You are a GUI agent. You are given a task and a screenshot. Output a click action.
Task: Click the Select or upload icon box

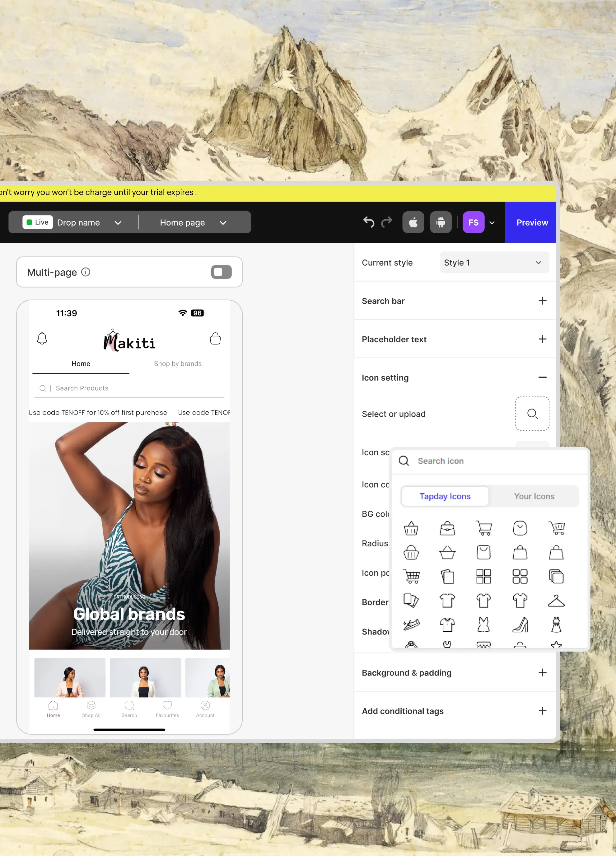tap(532, 414)
